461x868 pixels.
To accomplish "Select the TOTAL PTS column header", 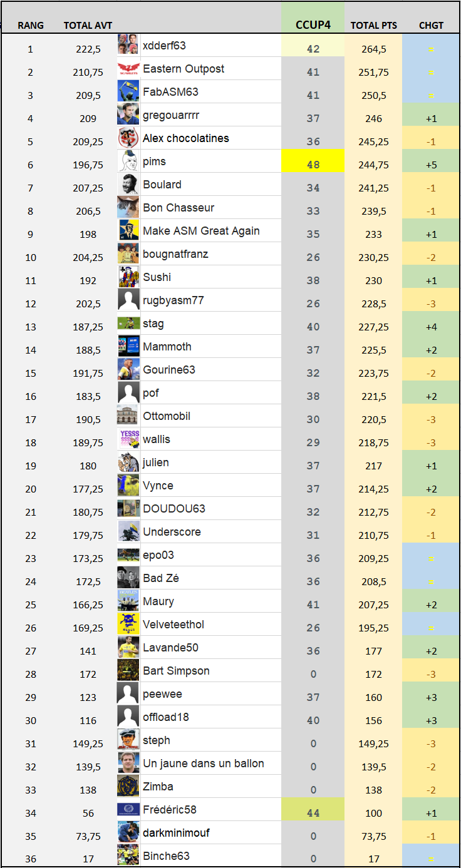I will pos(373,26).
